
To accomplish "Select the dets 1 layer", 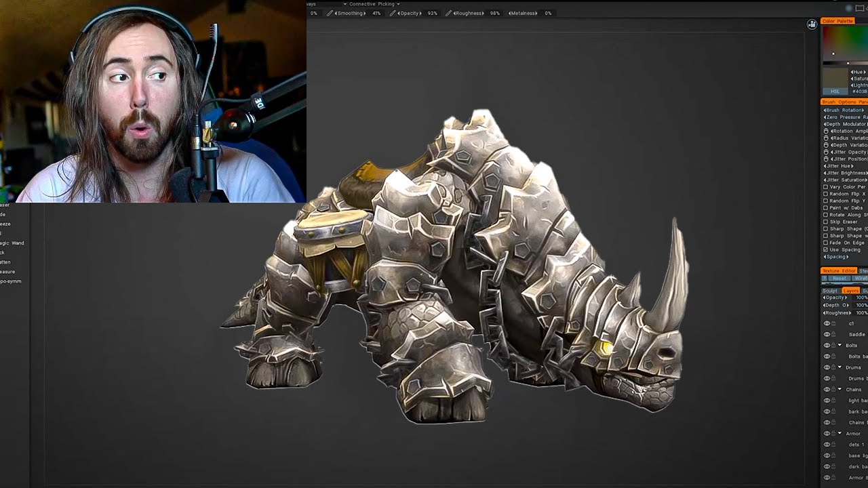I will pos(856,445).
